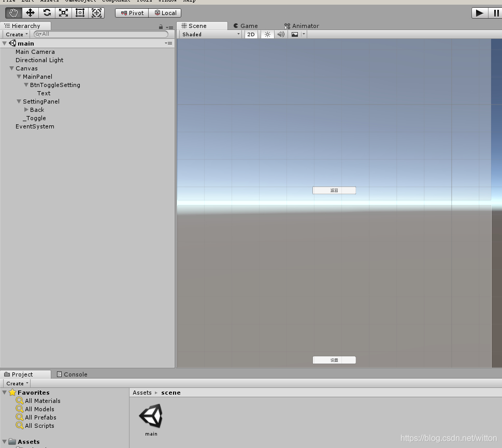Open main scene context menu icon
Viewport: 502px width, 448px height.
click(169, 43)
